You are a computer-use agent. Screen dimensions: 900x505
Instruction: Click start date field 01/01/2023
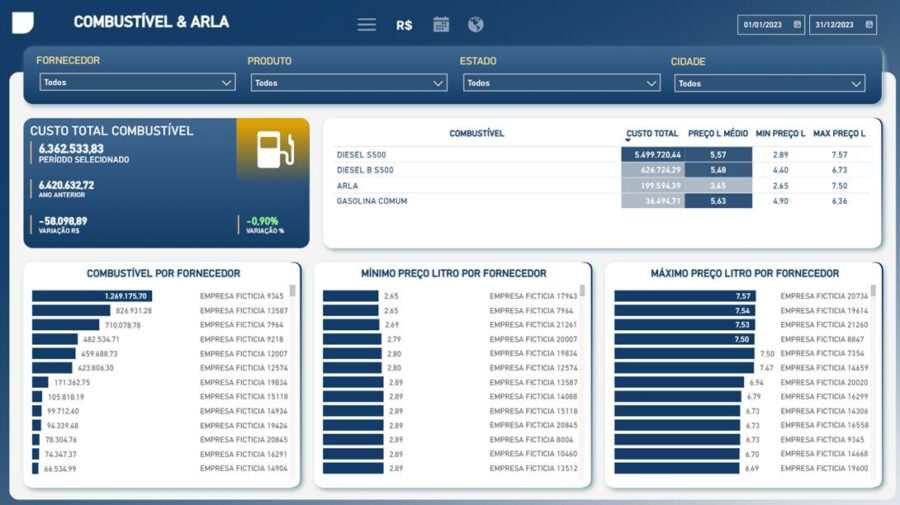coord(764,25)
